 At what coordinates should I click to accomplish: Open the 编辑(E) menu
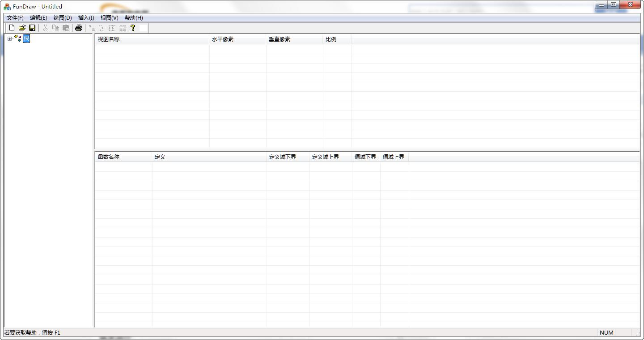(38, 18)
